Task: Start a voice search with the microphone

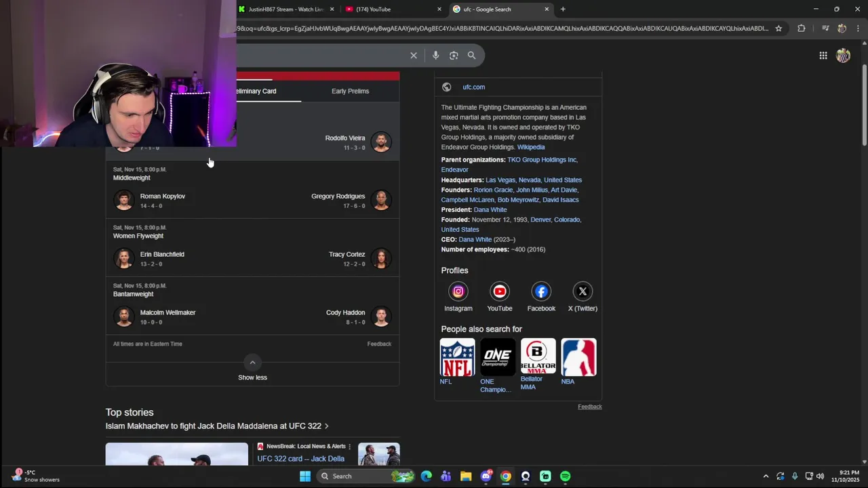Action: pos(435,56)
